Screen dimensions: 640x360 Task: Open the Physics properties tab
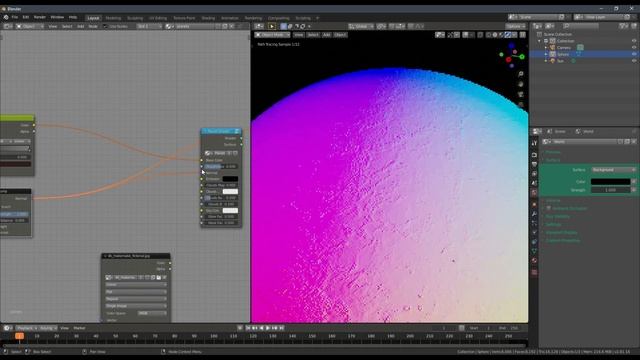534,232
